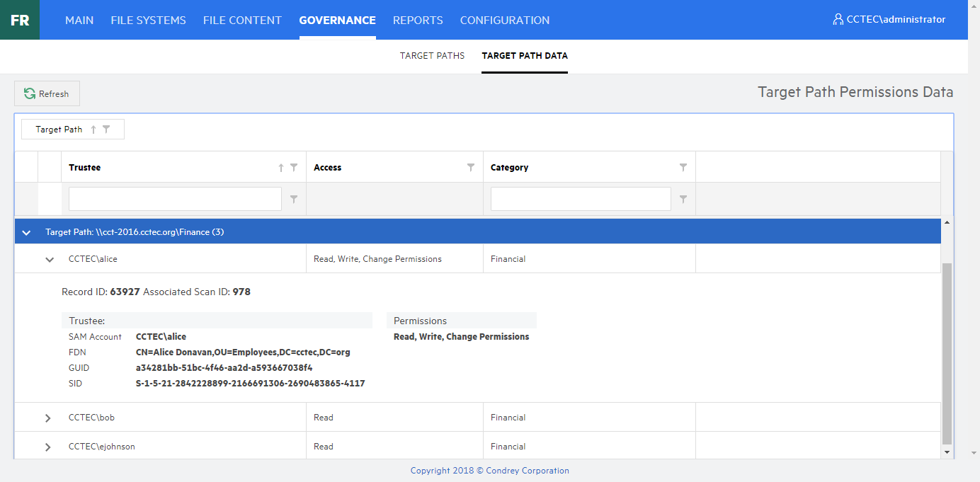The width and height of the screenshot is (980, 482).
Task: Click the Trustee filter text field
Action: (175, 199)
